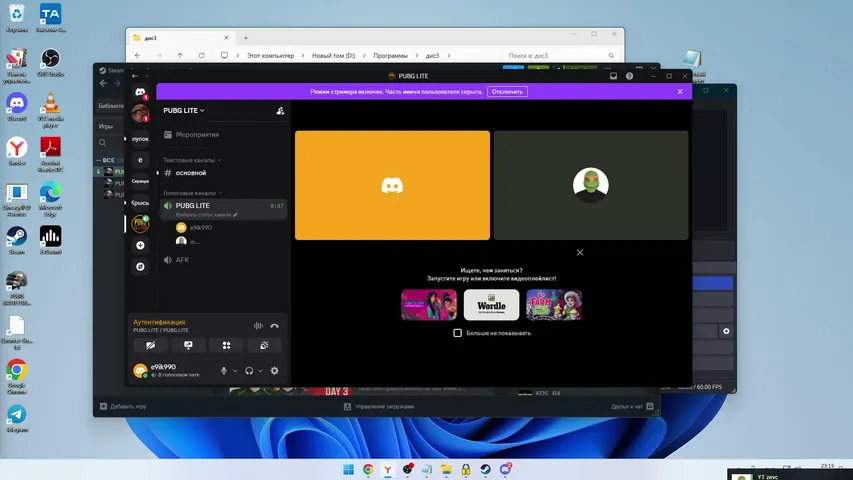The image size is (853, 480).
Task: Focus the Explorer search box Поиск в: дис3
Action: (559, 56)
